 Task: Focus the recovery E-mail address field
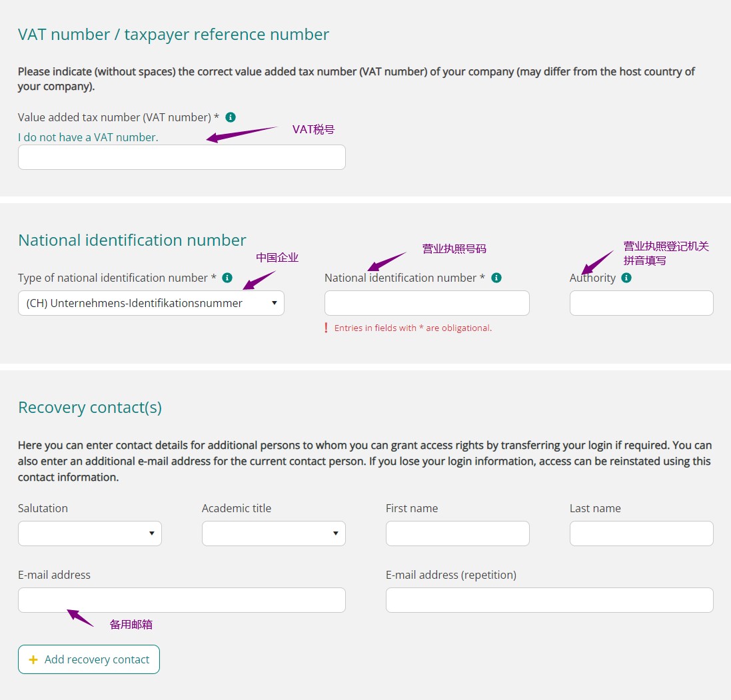pos(182,600)
